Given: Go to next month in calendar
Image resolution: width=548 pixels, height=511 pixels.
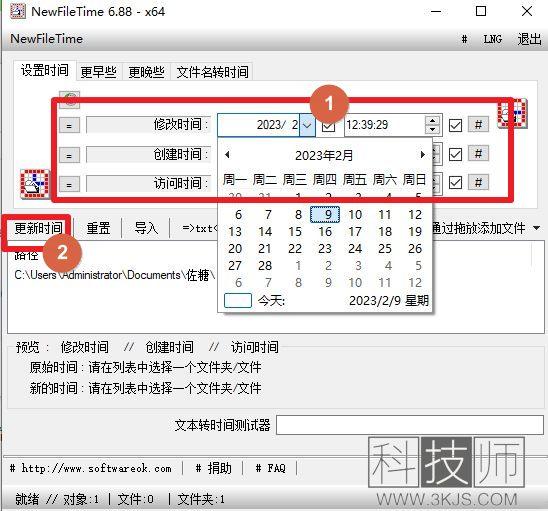Looking at the screenshot, I should pos(423,154).
